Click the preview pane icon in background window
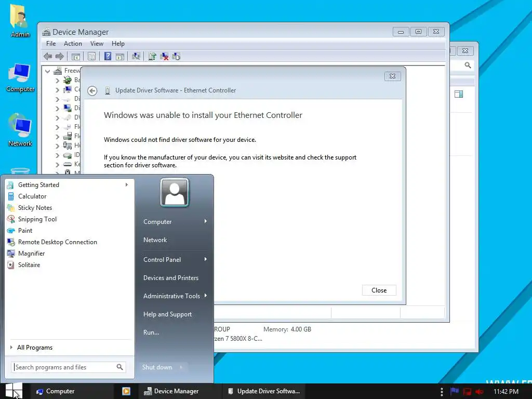The height and width of the screenshot is (399, 532). (459, 94)
